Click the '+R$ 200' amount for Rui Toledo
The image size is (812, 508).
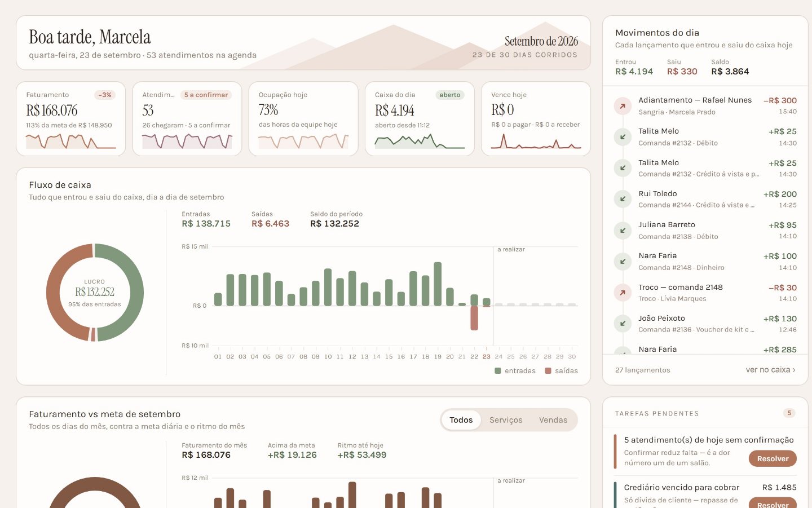[x=780, y=194]
